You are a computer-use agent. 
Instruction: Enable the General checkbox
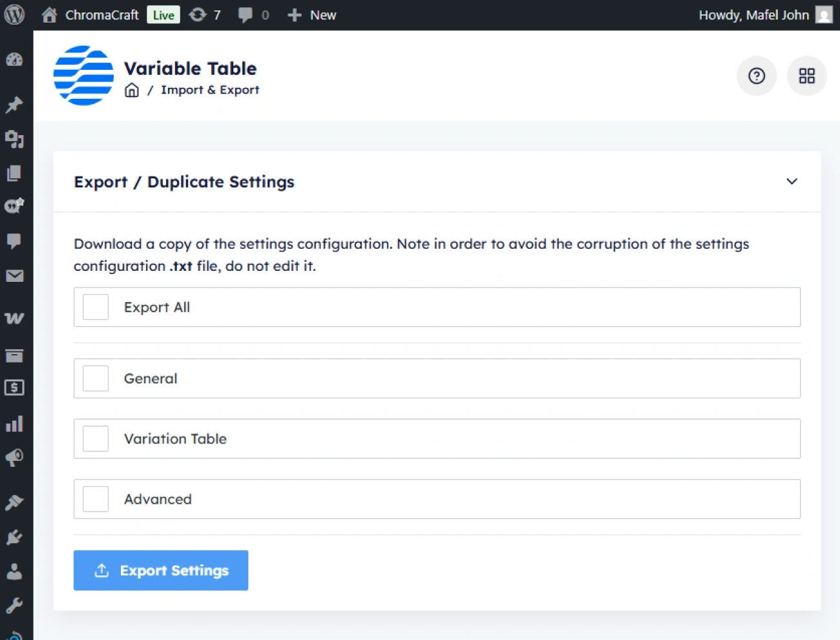click(x=96, y=378)
